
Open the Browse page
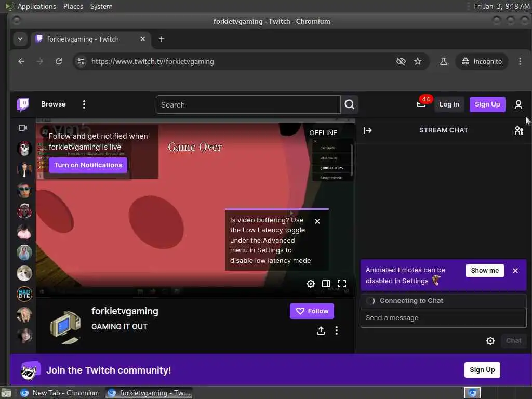point(54,104)
